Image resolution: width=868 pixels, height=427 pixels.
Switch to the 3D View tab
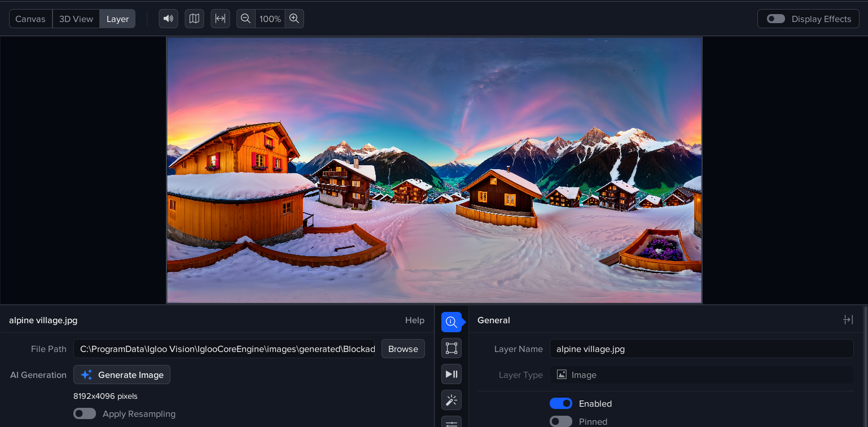(x=76, y=19)
